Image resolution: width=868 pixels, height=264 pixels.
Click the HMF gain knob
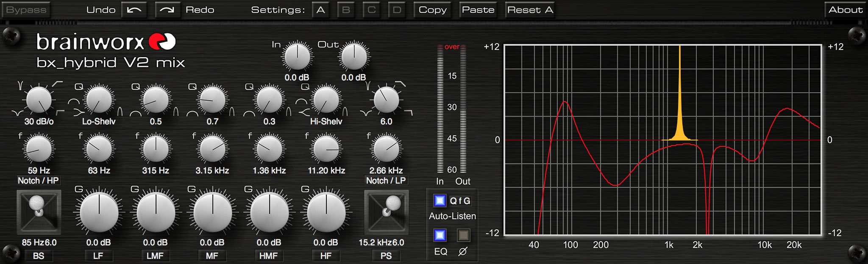[269, 212]
